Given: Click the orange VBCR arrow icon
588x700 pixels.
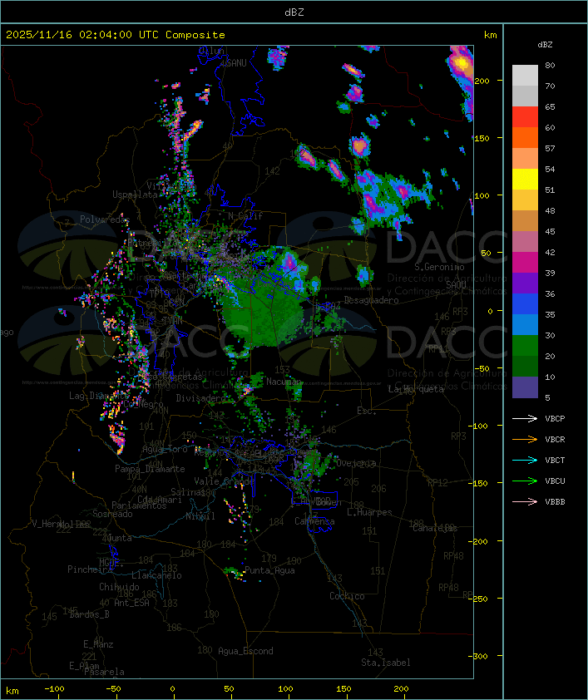Looking at the screenshot, I should [525, 439].
